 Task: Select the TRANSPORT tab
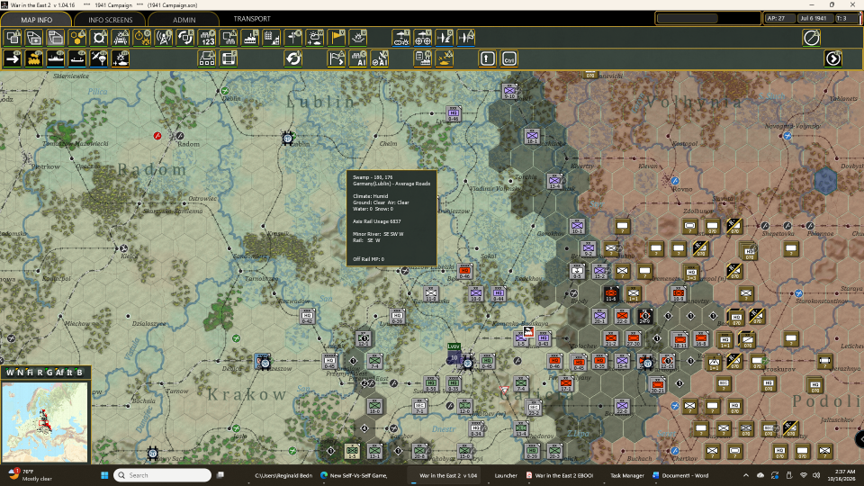click(252, 19)
